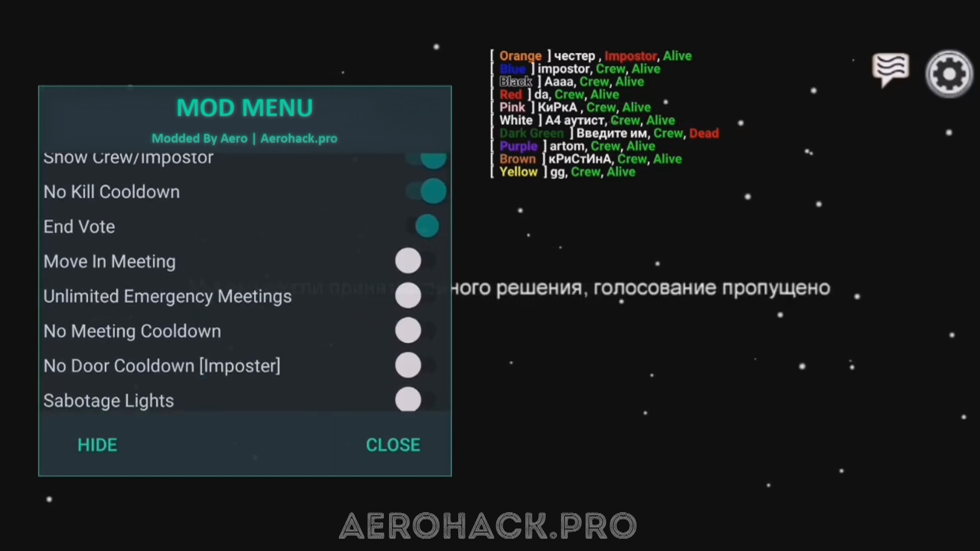Click the HIDE button
This screenshot has width=980, height=551.
(97, 444)
